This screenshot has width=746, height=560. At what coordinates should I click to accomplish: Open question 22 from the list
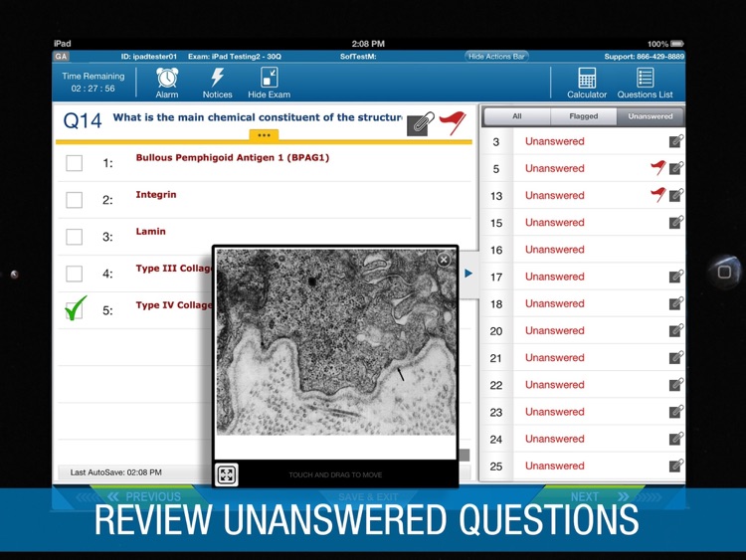point(582,385)
